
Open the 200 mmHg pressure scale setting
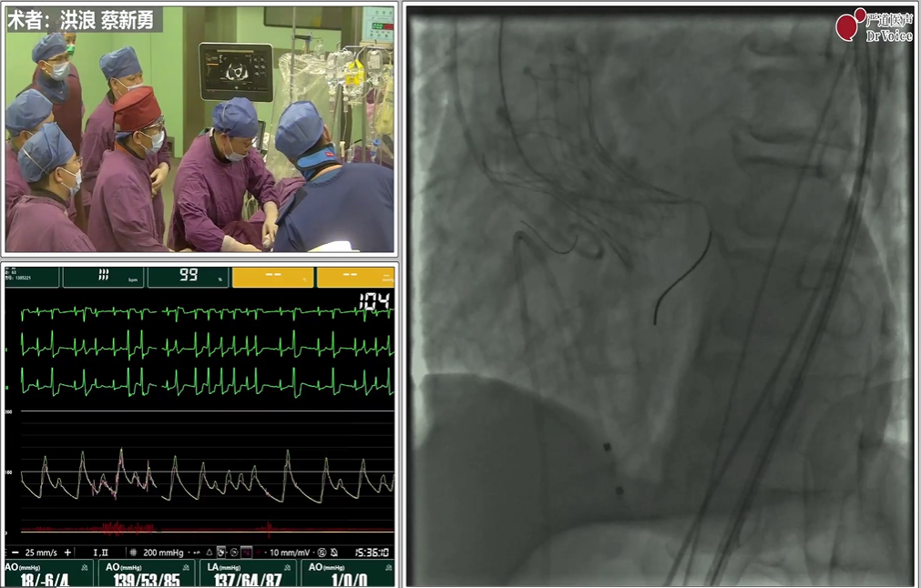click(x=162, y=553)
